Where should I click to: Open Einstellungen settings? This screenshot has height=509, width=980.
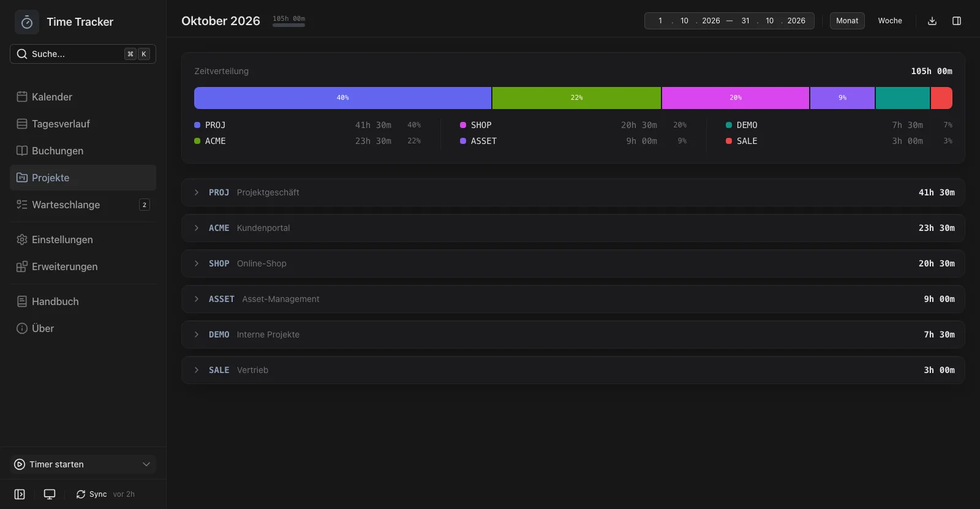click(x=83, y=239)
